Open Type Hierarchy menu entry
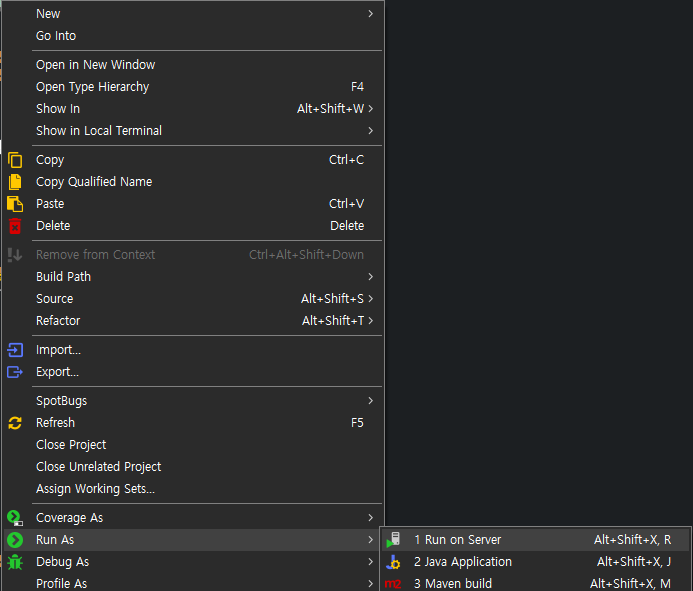 [x=193, y=87]
